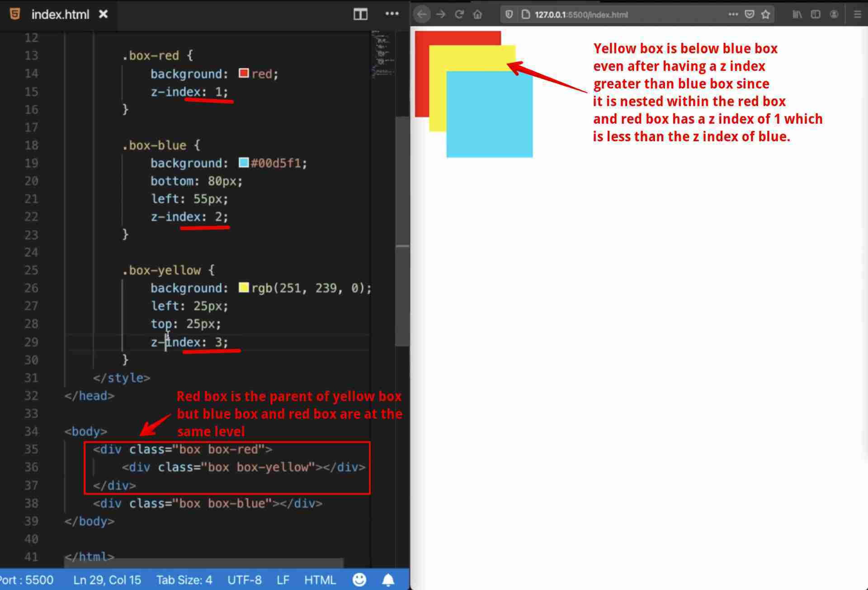
Task: Click the more actions ellipsis icon
Action: coord(392,14)
